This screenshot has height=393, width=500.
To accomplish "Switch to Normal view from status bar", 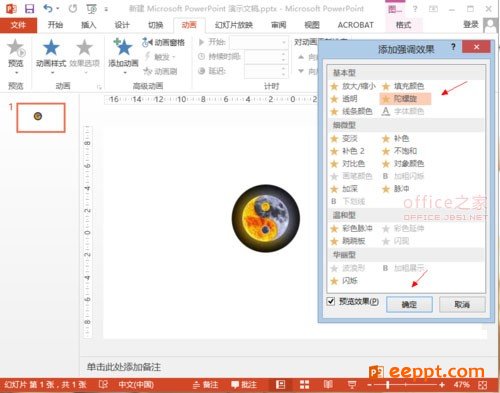I will (x=281, y=385).
